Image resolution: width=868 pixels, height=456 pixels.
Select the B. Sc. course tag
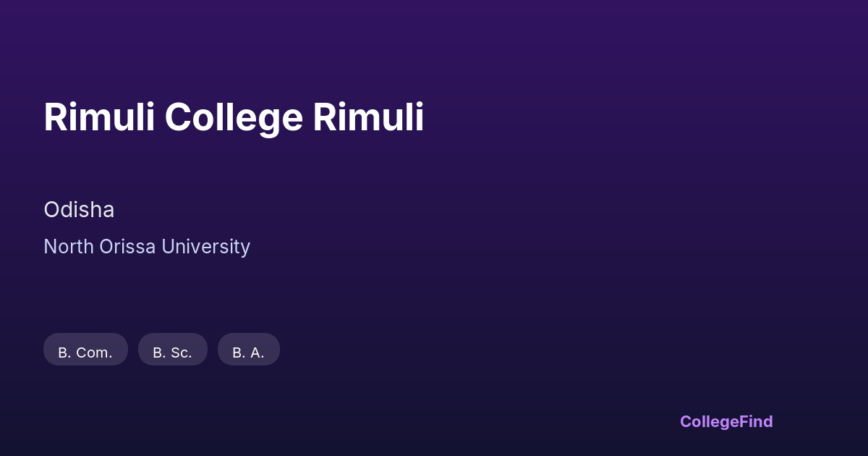tap(172, 352)
